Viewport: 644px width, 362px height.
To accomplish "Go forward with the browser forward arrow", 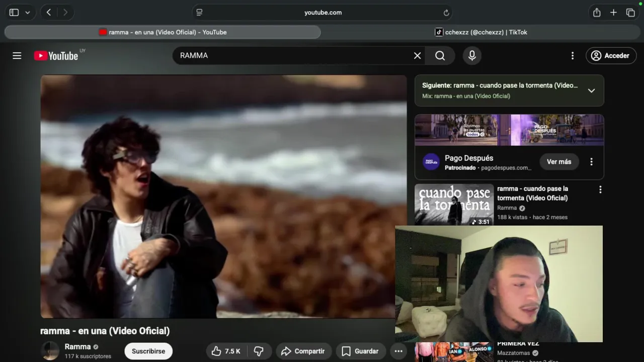I will [65, 13].
